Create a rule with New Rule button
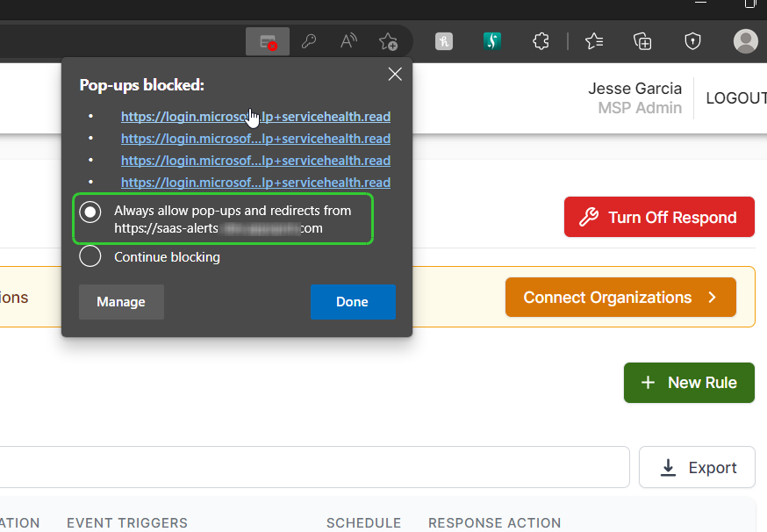Screen dimensions: 767x532 (689, 383)
